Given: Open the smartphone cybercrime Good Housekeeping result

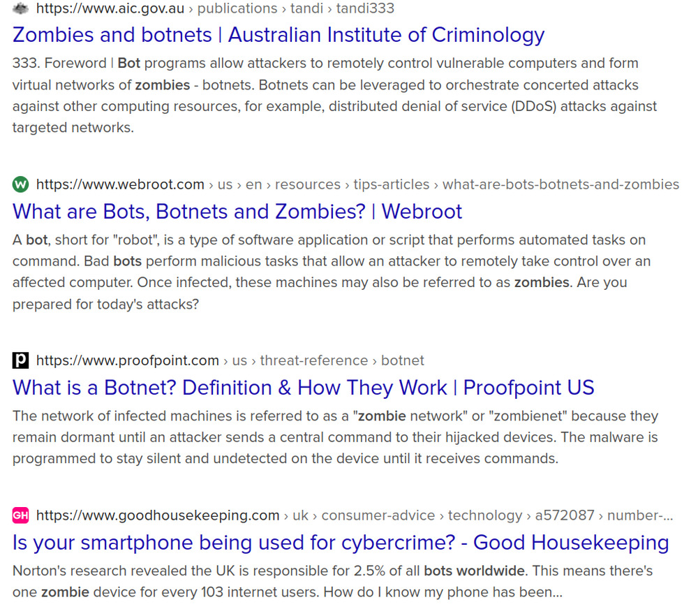Looking at the screenshot, I should click(341, 542).
